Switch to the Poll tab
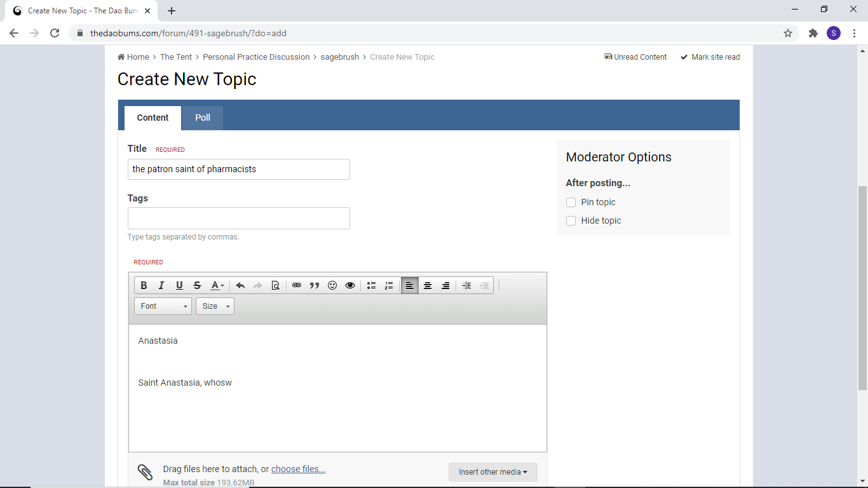Image resolution: width=868 pixels, height=488 pixels. [203, 118]
